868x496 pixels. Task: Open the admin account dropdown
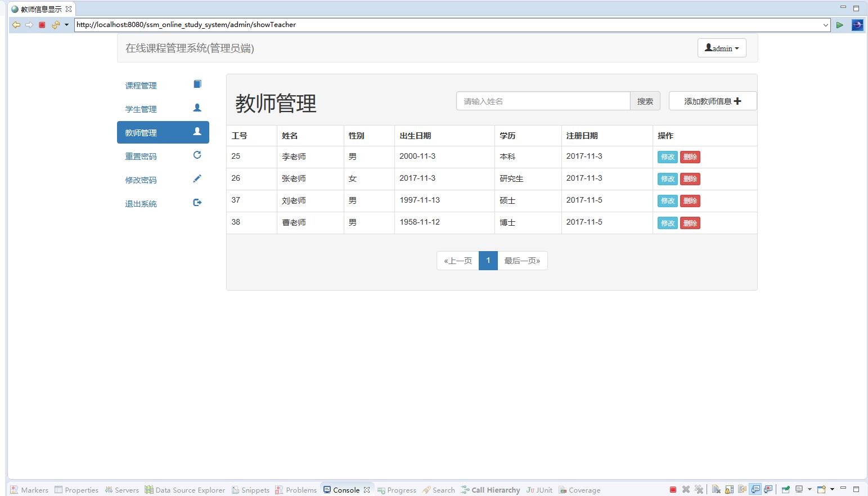tap(721, 48)
